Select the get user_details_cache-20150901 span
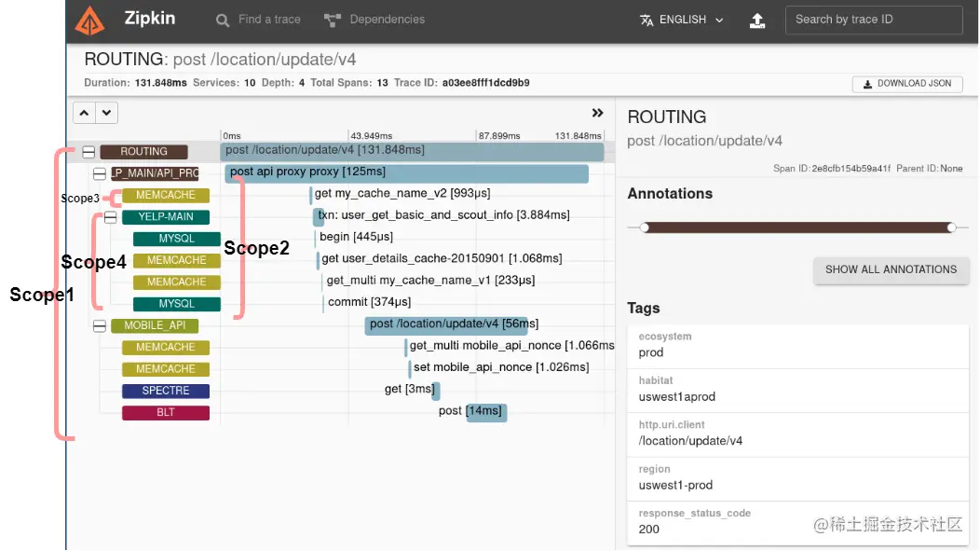Image resolution: width=980 pixels, height=551 pixels. click(440, 259)
